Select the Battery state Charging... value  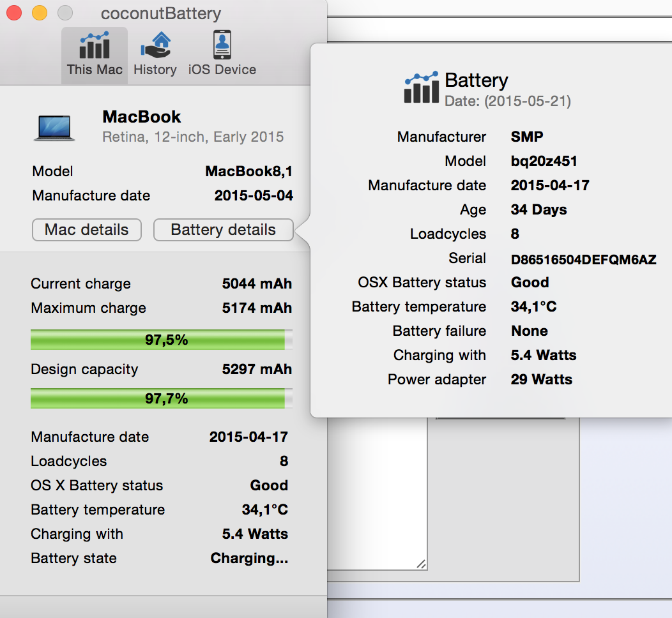point(249,558)
